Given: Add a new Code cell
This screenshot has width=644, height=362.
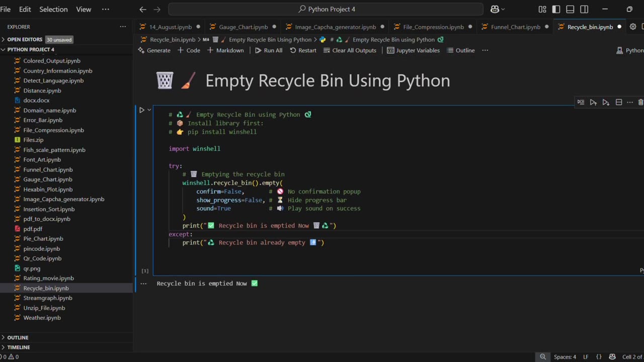Looking at the screenshot, I should [x=189, y=50].
